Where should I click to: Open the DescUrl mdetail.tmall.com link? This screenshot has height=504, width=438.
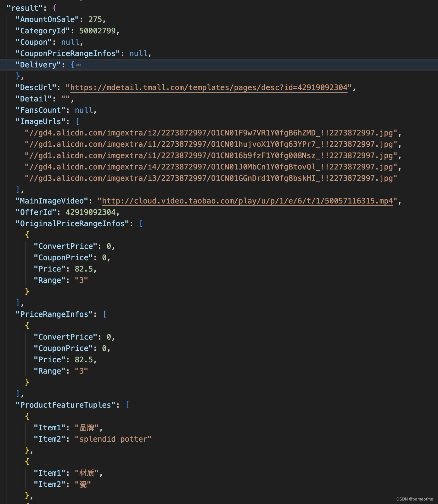pos(209,88)
